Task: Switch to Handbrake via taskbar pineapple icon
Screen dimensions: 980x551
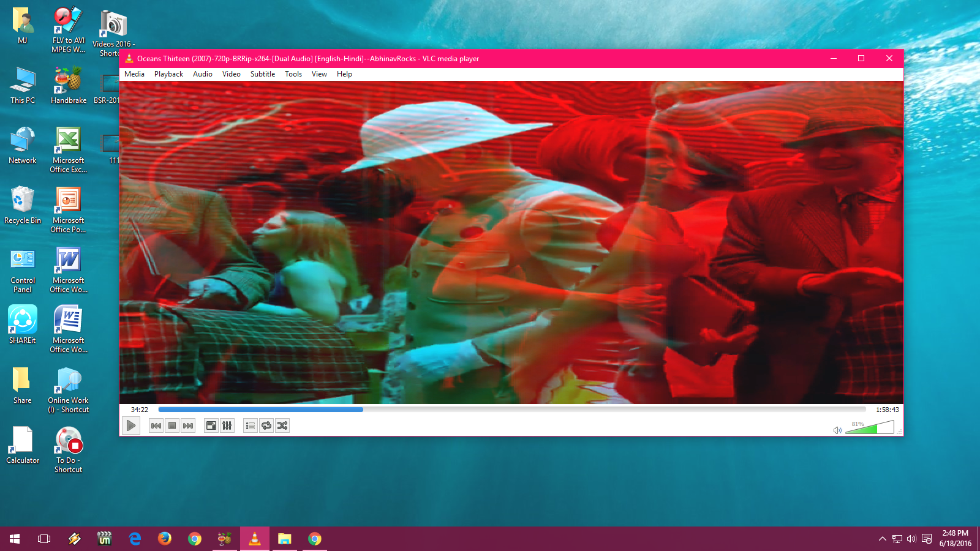Action: tap(225, 539)
